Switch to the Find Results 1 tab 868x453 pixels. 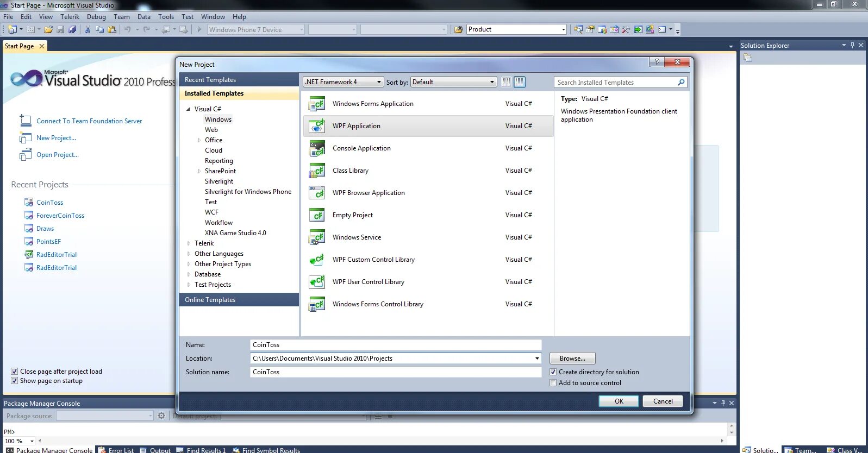[201, 450]
